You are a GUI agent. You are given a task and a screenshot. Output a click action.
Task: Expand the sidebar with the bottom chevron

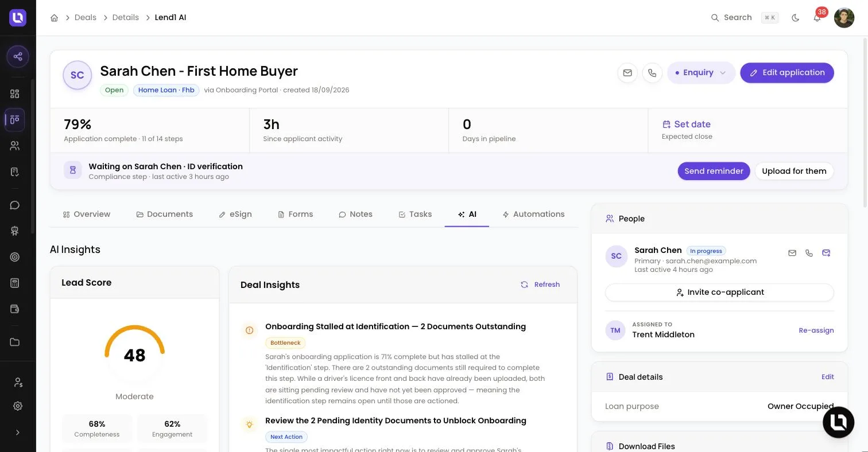click(x=18, y=432)
